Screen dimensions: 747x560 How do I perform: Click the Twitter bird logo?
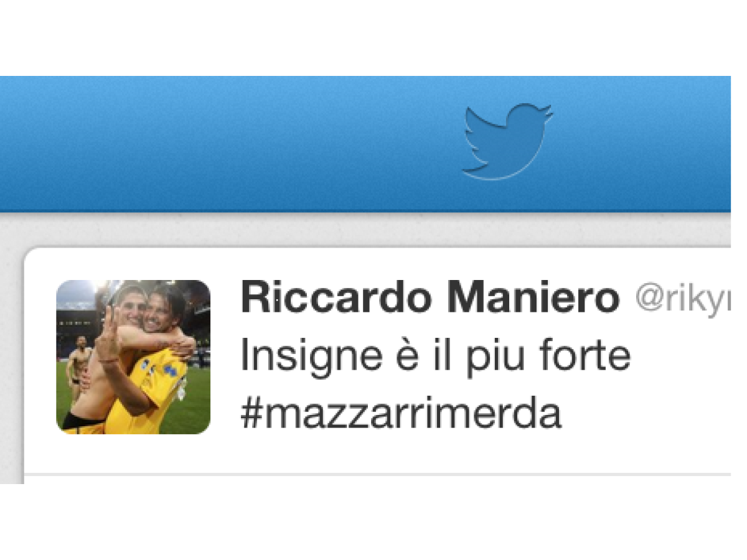pyautogui.click(x=507, y=141)
